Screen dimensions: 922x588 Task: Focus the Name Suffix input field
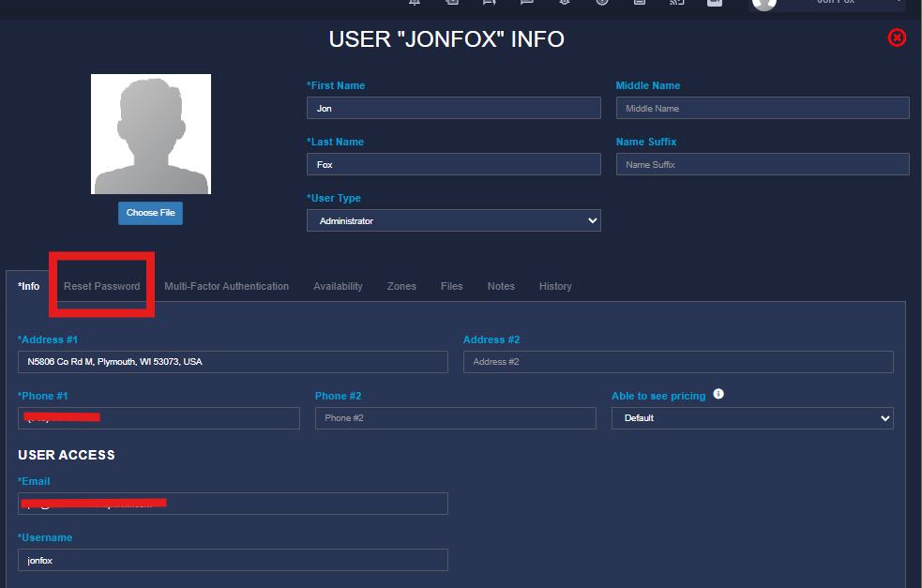point(763,165)
